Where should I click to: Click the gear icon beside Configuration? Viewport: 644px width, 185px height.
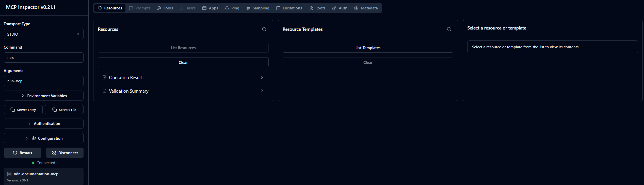[x=34, y=138]
